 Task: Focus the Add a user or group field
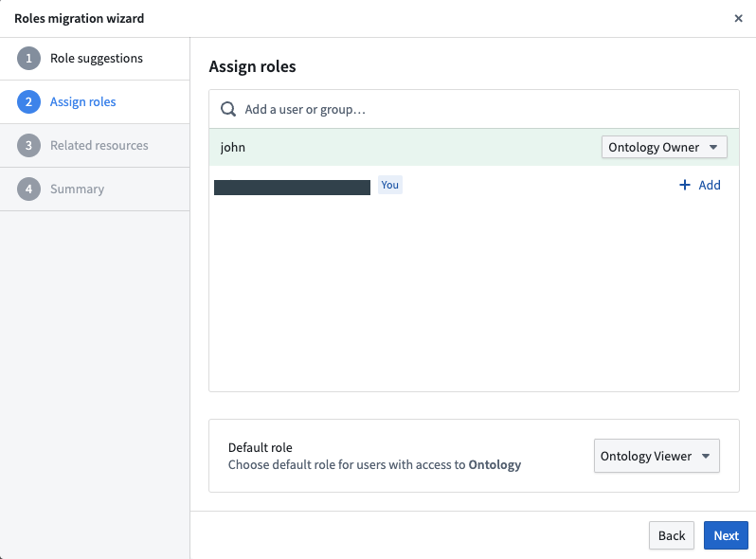(x=474, y=109)
